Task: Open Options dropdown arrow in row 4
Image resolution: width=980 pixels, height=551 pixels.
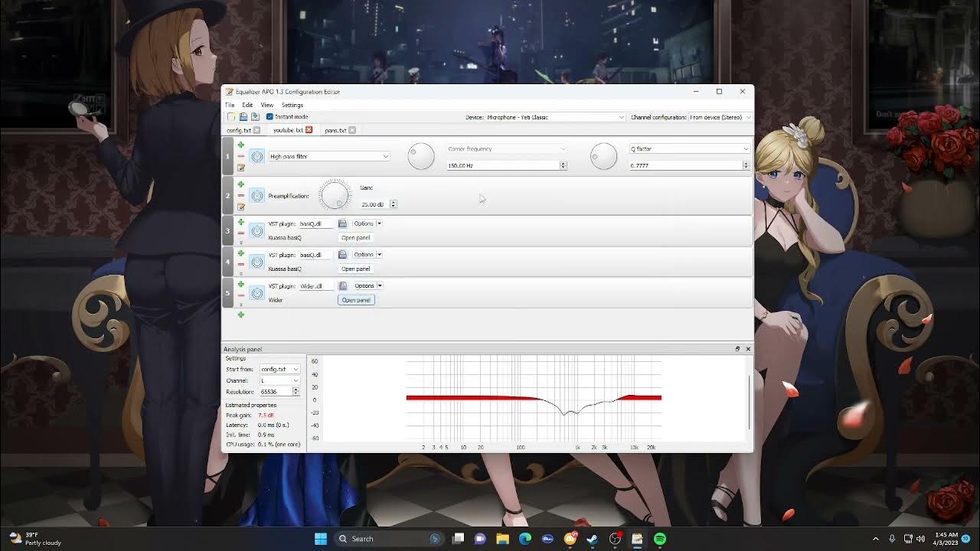Action: (379, 255)
